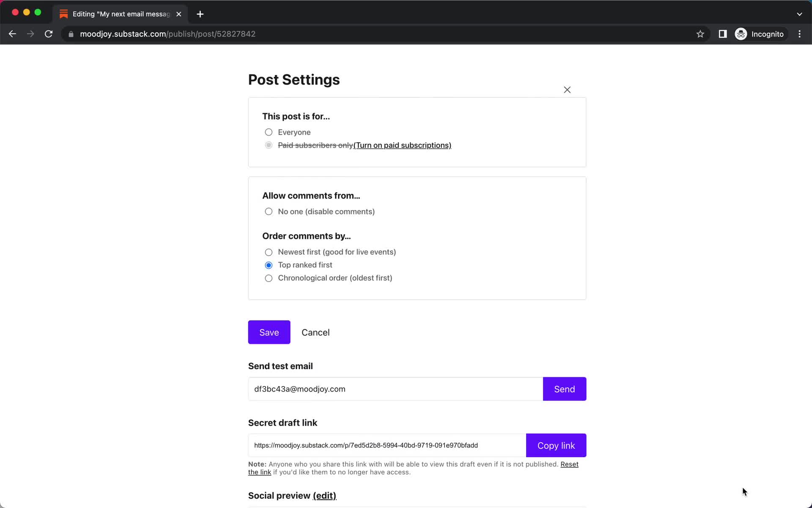Screen dimensions: 812x508
Task: Click the Save post settings button
Action: tap(269, 332)
